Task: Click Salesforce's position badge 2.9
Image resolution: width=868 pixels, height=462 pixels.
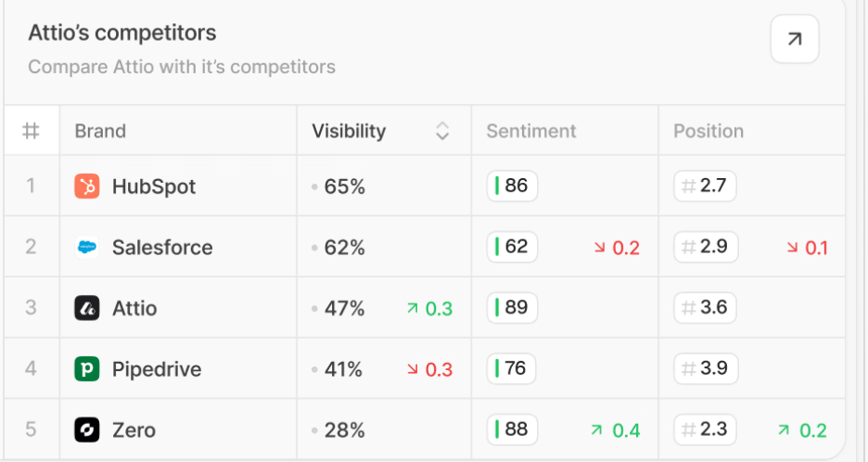Action: click(x=705, y=248)
